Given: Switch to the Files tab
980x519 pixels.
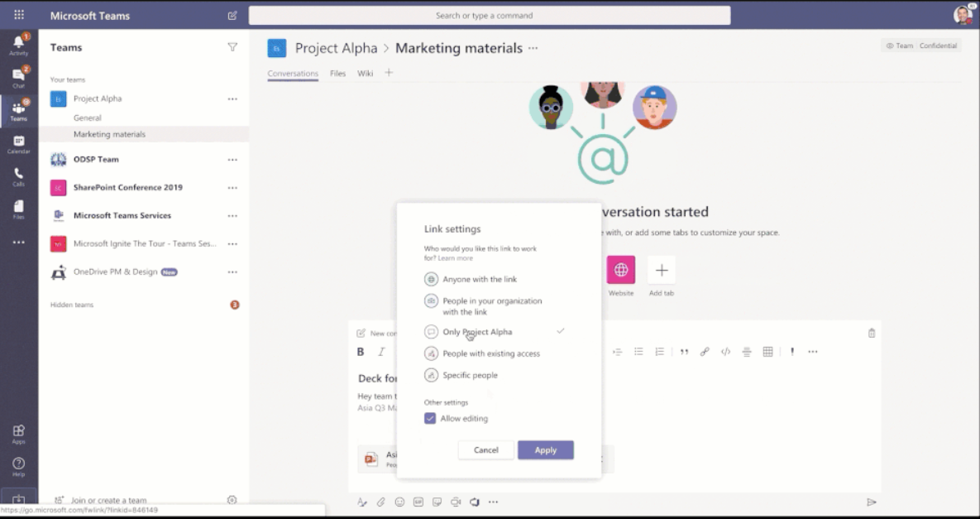Looking at the screenshot, I should pos(337,74).
